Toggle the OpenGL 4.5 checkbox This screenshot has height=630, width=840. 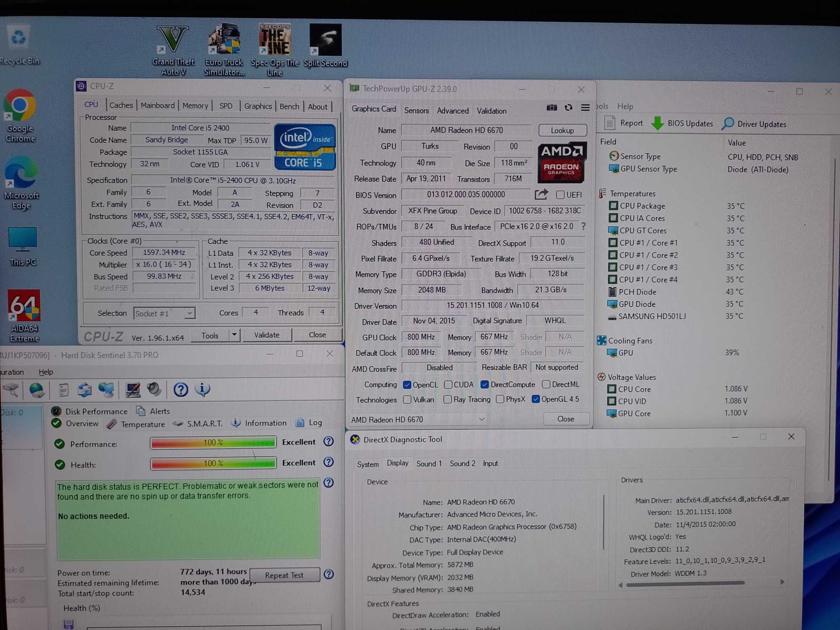535,399
